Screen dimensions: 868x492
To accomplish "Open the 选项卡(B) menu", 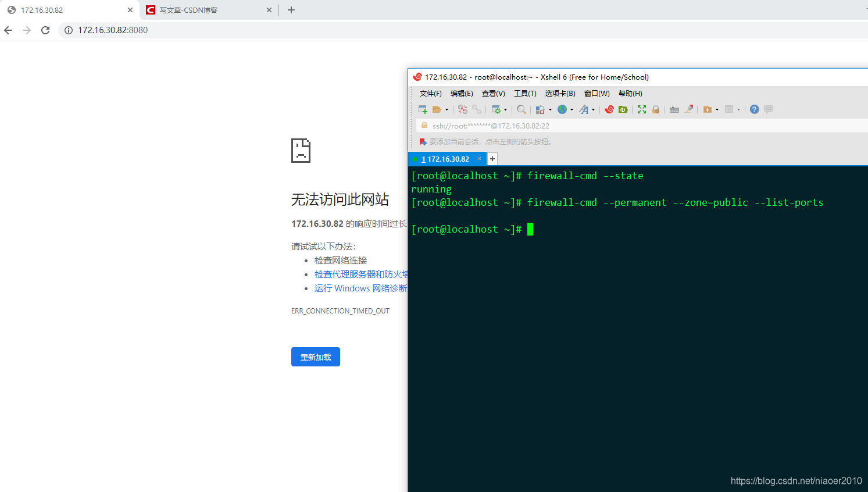I will [560, 94].
